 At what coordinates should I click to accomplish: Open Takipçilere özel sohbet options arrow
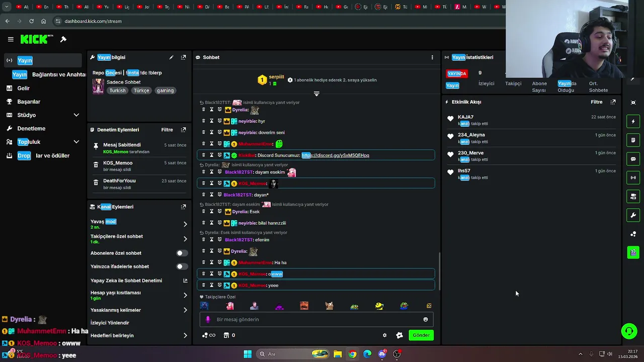[x=185, y=239]
